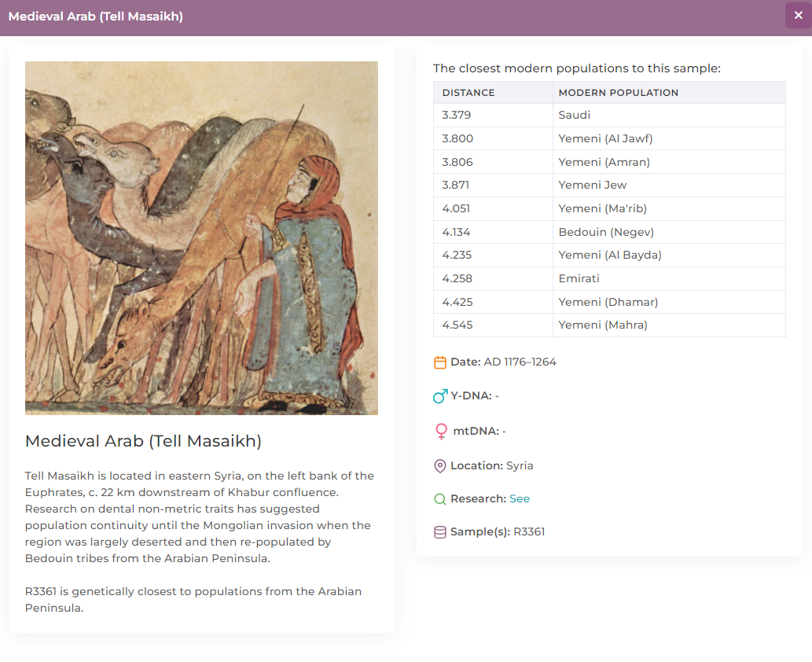
Task: Click the distance value 4.258
Action: pyautogui.click(x=457, y=278)
